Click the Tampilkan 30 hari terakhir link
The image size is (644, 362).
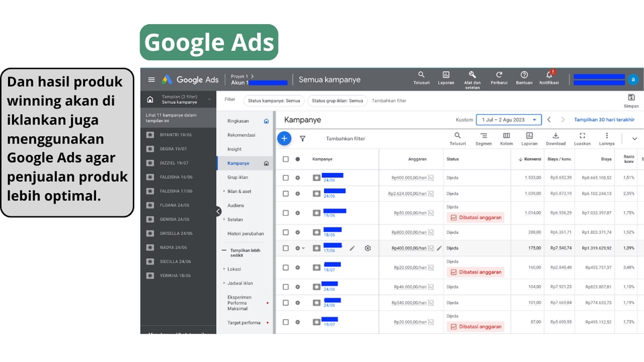click(604, 120)
